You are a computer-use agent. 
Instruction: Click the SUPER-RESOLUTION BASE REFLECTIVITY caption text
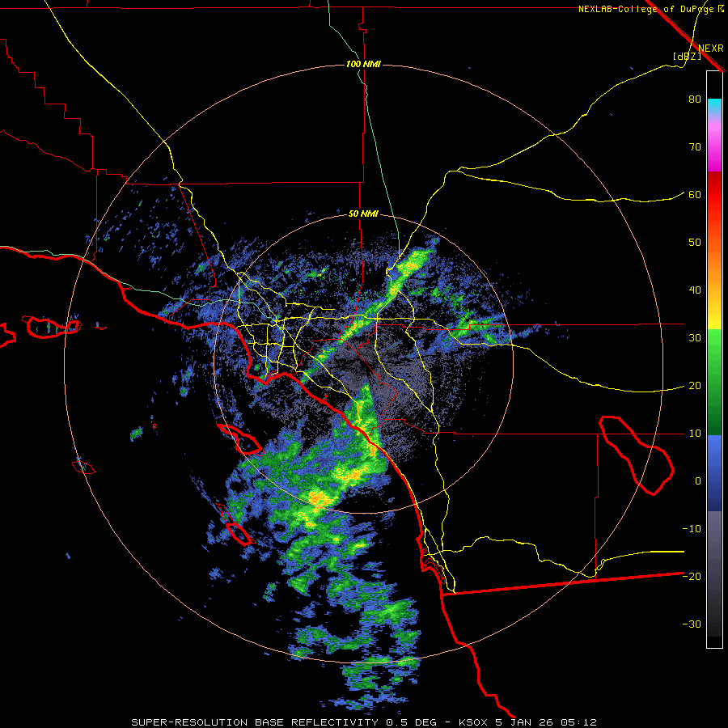click(x=255, y=722)
